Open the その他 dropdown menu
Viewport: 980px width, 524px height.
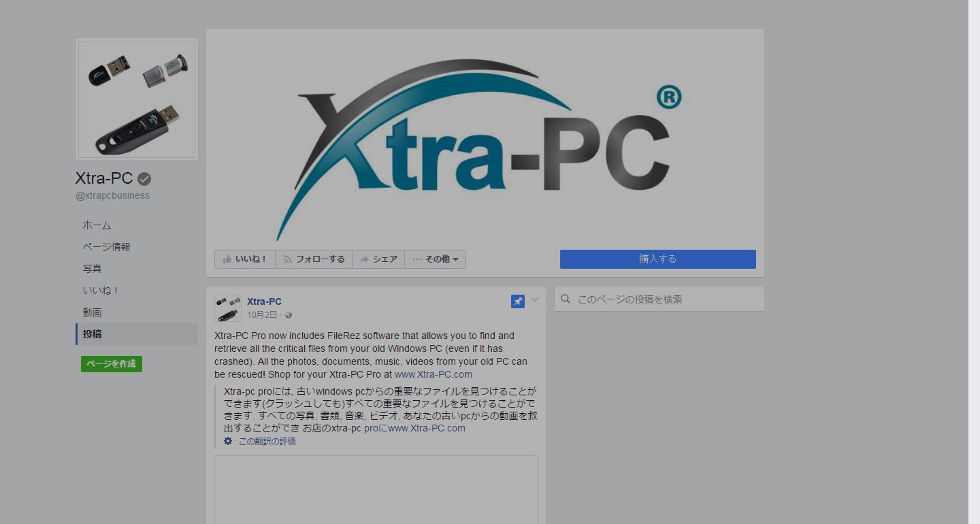(436, 259)
